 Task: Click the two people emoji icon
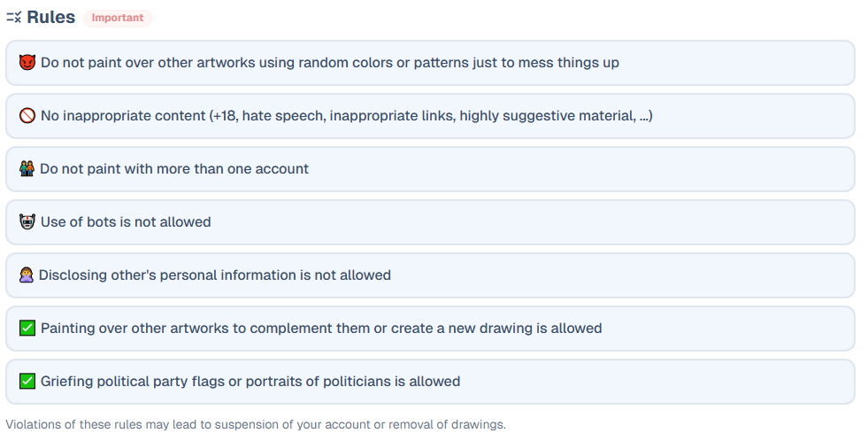(x=27, y=169)
